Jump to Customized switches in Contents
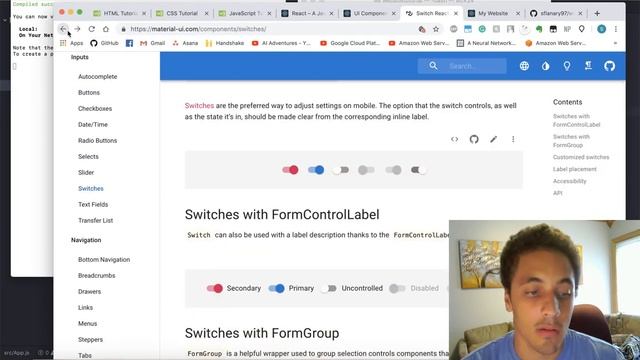640x360 pixels. point(581,157)
